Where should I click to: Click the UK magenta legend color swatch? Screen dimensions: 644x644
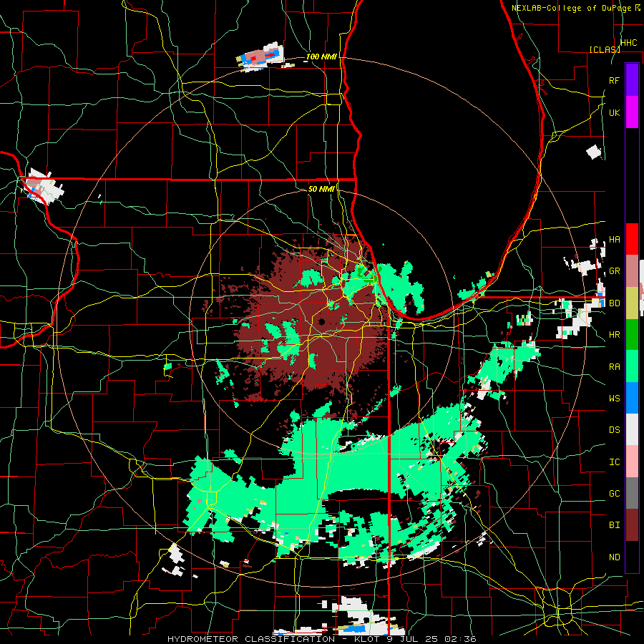click(632, 112)
